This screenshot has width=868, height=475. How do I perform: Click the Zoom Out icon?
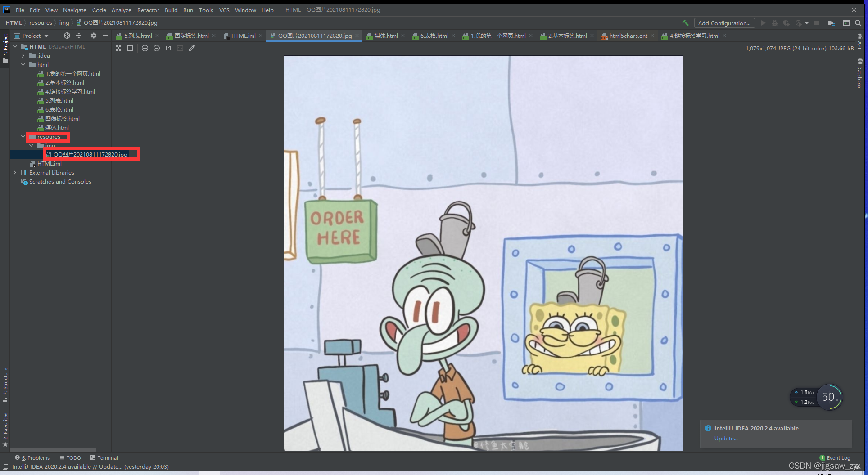point(157,48)
